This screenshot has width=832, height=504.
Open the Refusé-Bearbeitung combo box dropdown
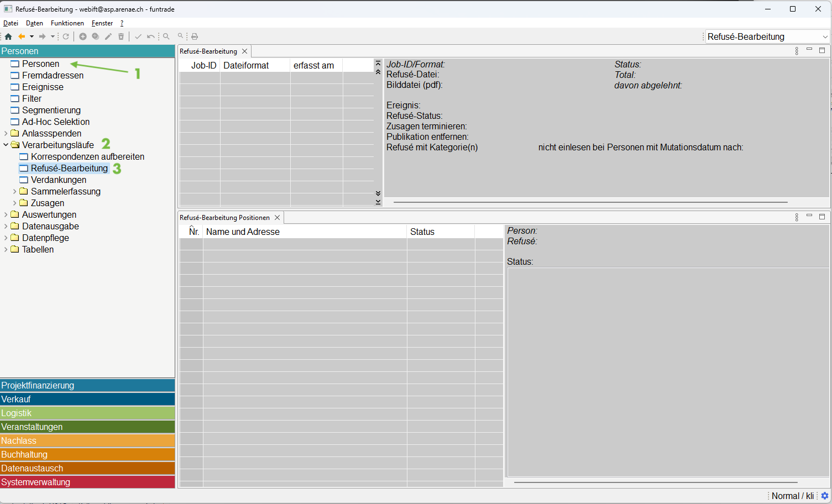point(825,37)
